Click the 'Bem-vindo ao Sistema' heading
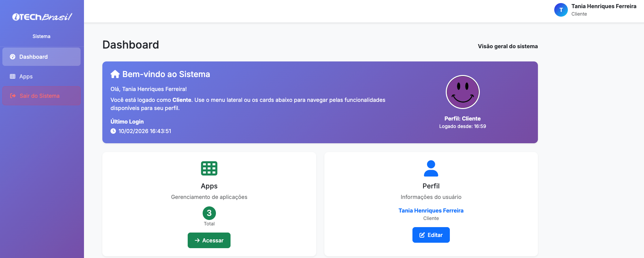This screenshot has width=644, height=258. [166, 74]
